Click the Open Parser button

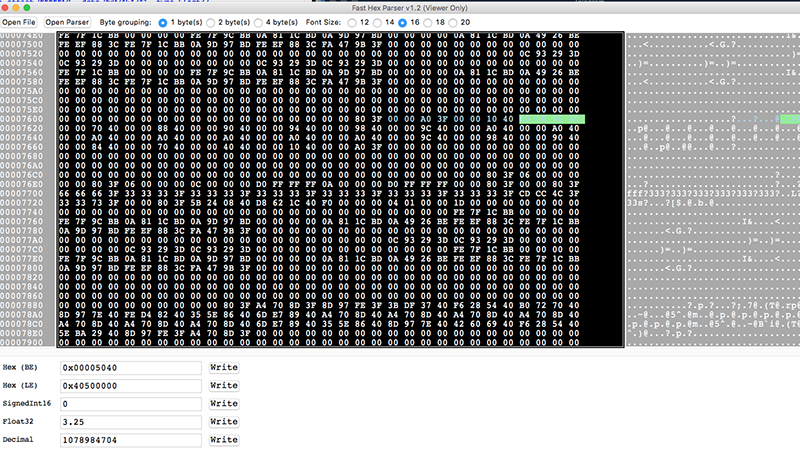click(x=67, y=22)
